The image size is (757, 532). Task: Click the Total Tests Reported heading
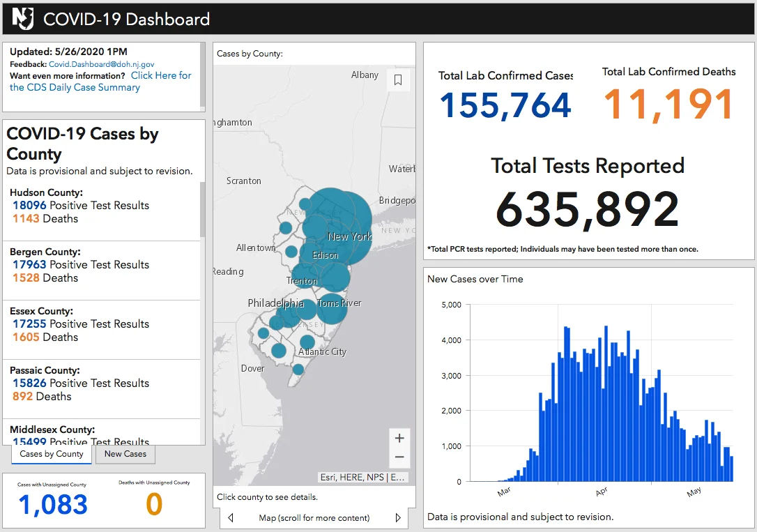[588, 165]
